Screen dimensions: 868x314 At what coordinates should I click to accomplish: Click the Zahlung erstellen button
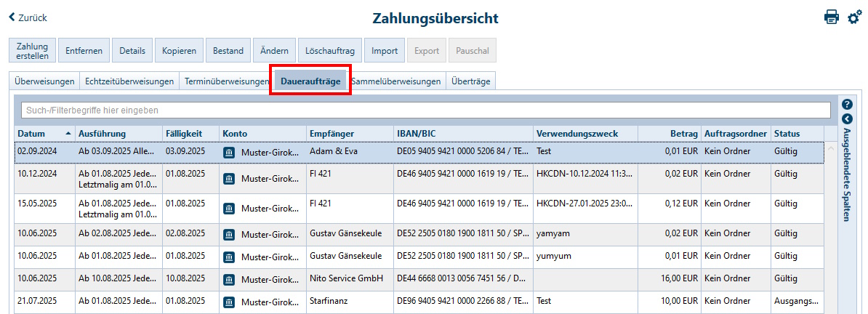32,50
